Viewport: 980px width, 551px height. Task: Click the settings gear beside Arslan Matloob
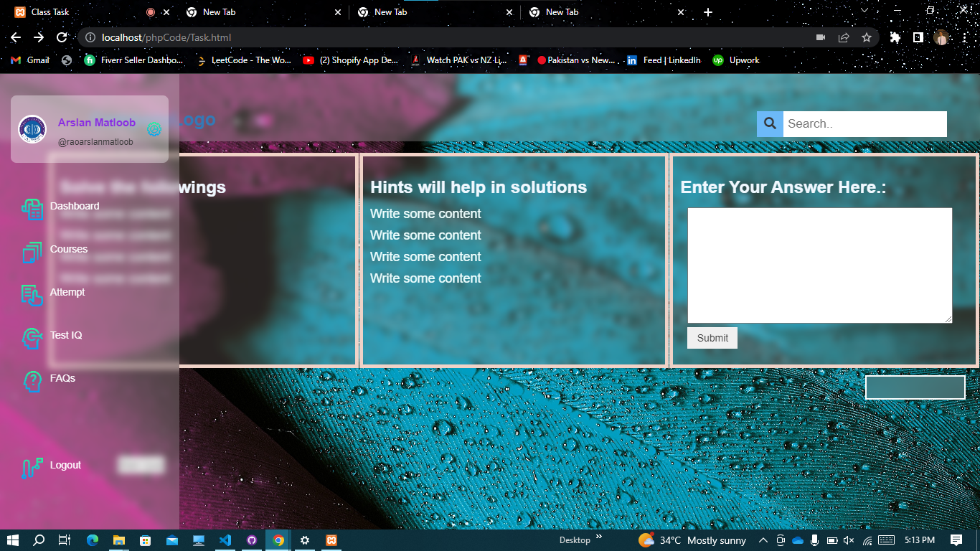click(154, 130)
